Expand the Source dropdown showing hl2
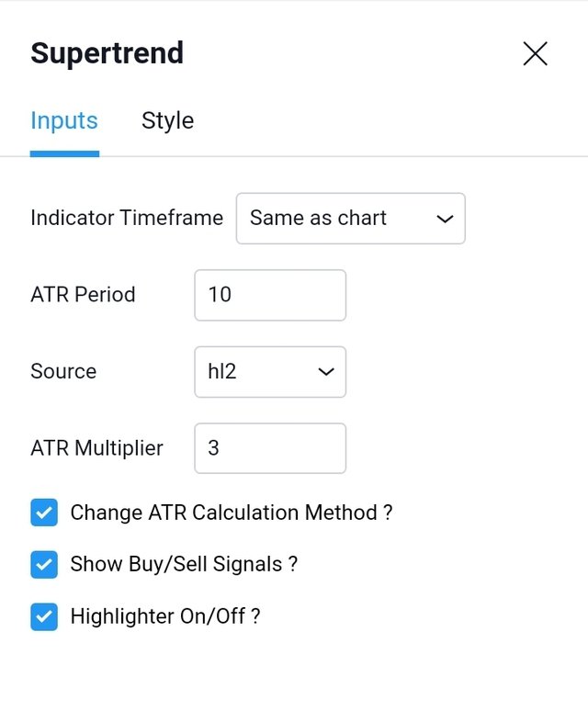Viewport: 588px width, 722px height. pyautogui.click(x=270, y=372)
